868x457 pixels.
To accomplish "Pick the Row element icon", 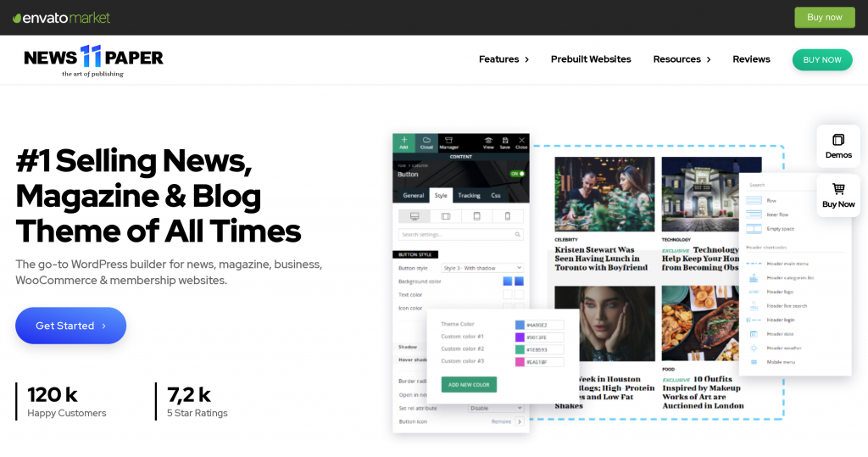I will tap(754, 201).
